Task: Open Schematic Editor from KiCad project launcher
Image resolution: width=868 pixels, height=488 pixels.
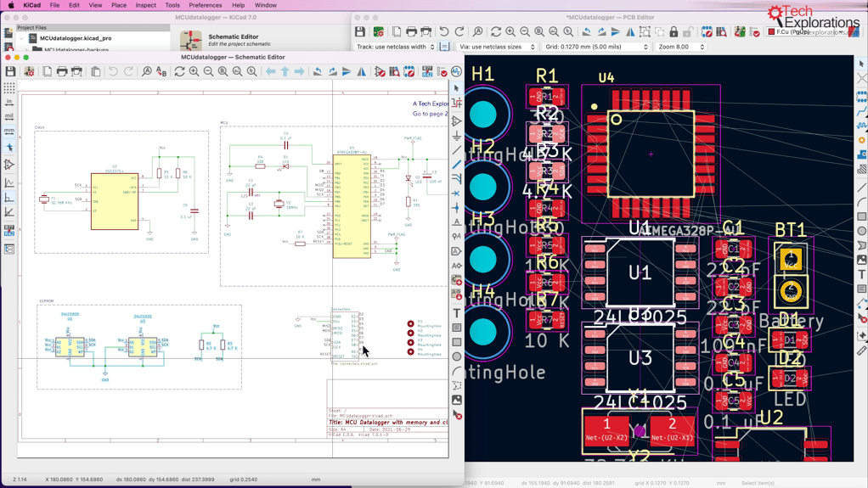Action: click(192, 41)
